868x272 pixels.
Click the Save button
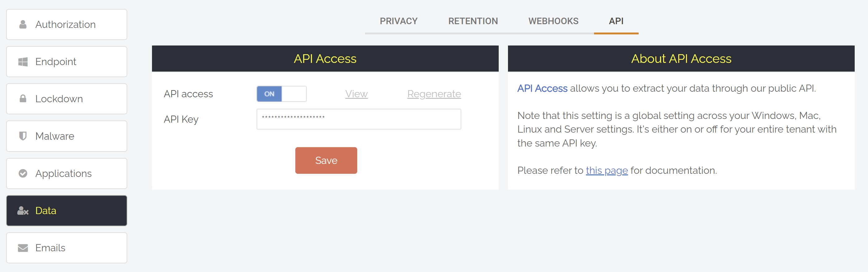coord(326,160)
